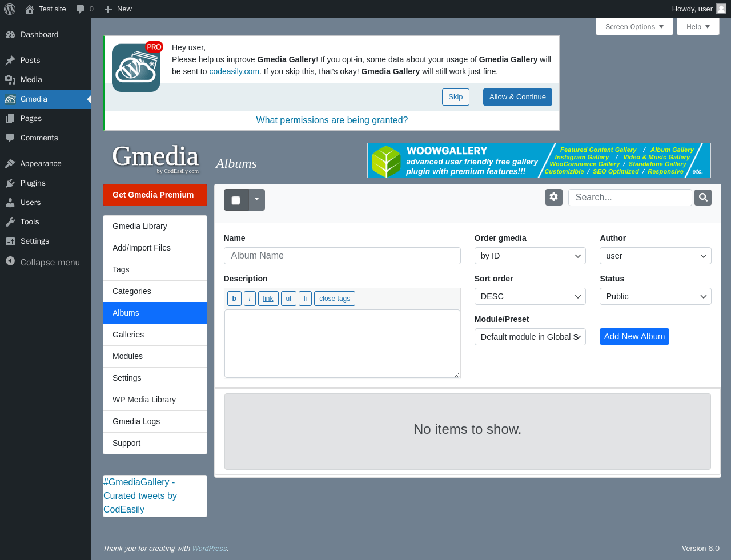The image size is (731, 560).
Task: Click Add New Album button
Action: [x=634, y=336]
